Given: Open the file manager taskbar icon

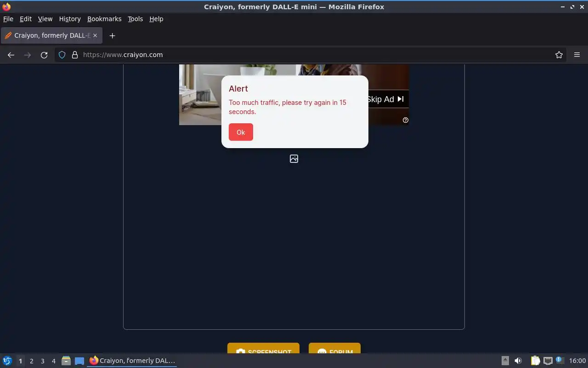Looking at the screenshot, I should 66,361.
